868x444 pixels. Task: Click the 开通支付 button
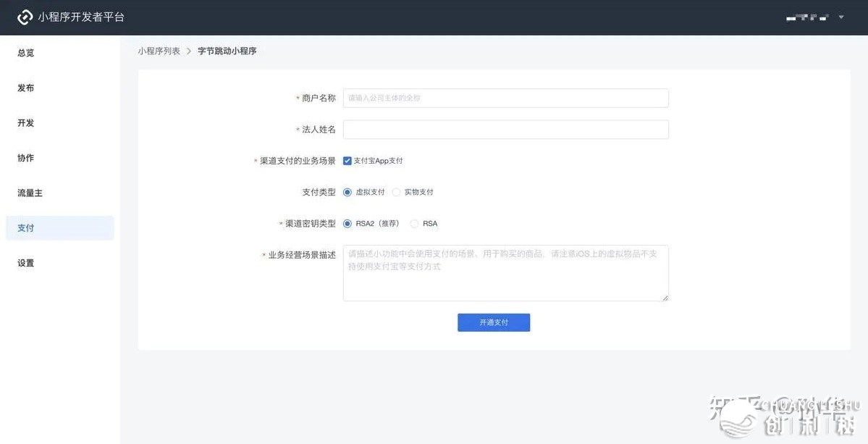pyautogui.click(x=494, y=322)
